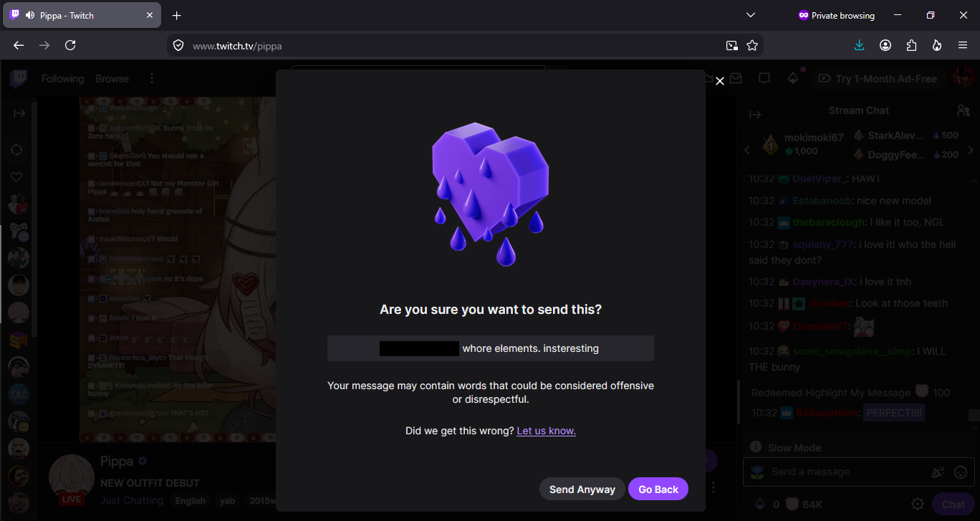
Task: Click username squishy_777 in chat
Action: tap(823, 244)
